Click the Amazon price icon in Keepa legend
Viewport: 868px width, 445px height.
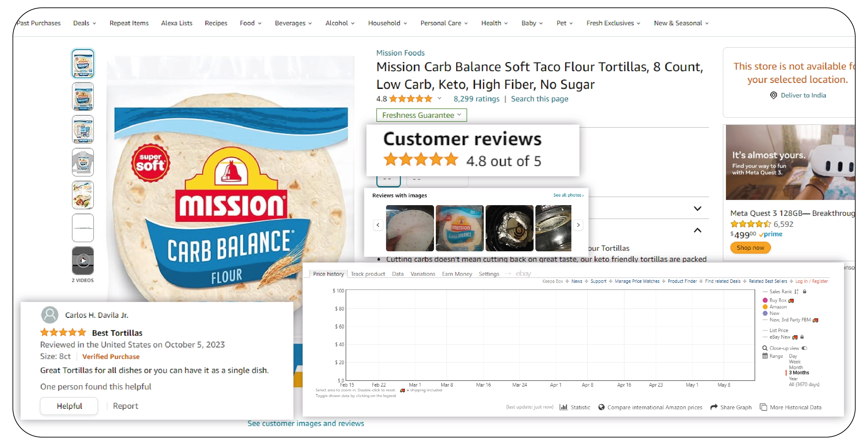click(x=766, y=307)
